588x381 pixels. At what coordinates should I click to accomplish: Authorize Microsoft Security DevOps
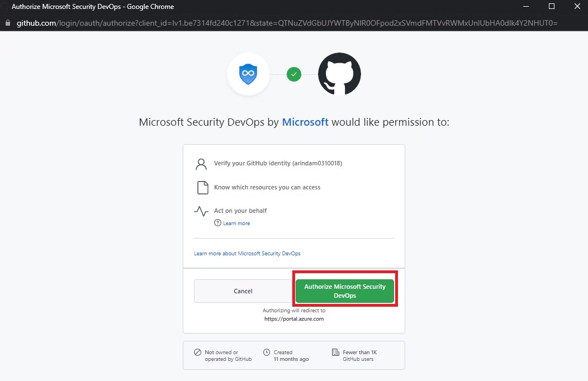pyautogui.click(x=345, y=291)
